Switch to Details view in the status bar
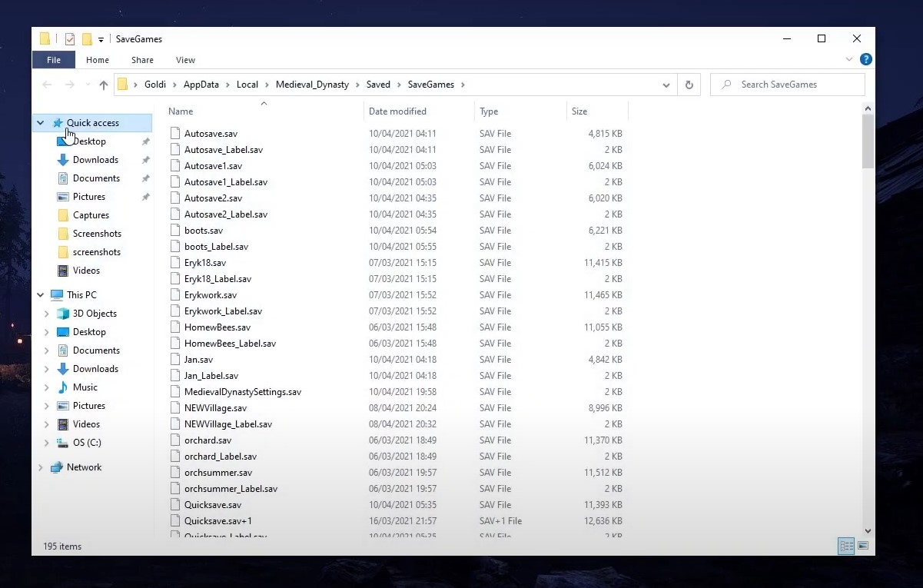The width and height of the screenshot is (923, 588). click(x=847, y=546)
